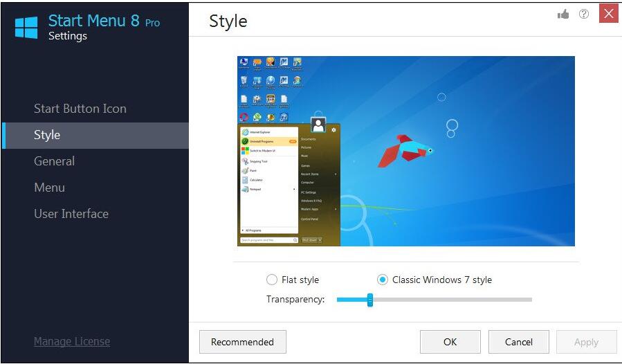Open the Manage License link
Screen dimensions: 622x364
72,341
